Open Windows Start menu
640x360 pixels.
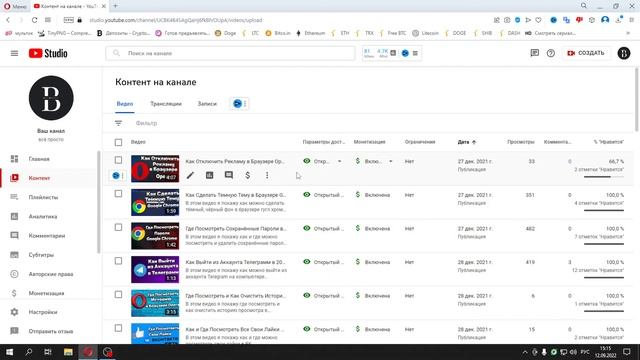[9, 352]
